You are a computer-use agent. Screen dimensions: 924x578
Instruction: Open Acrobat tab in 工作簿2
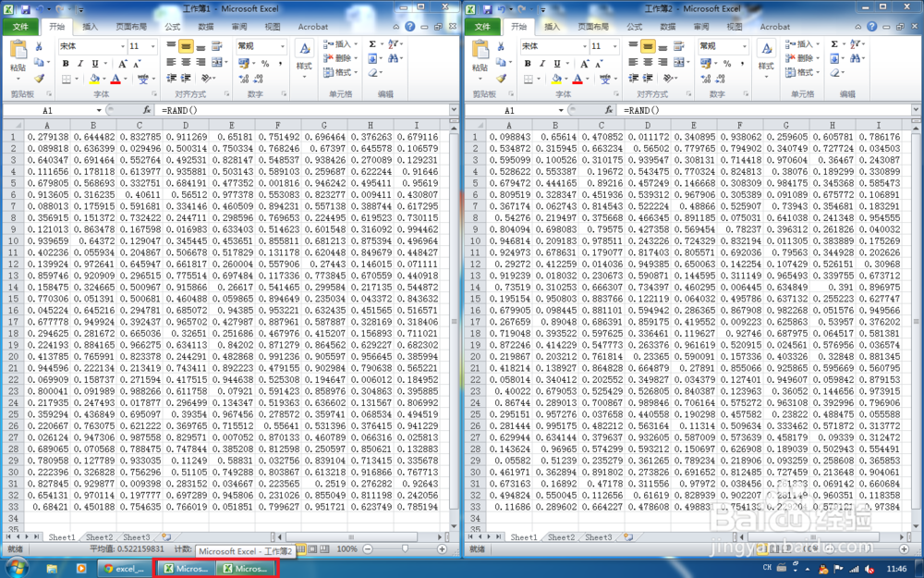(x=774, y=27)
